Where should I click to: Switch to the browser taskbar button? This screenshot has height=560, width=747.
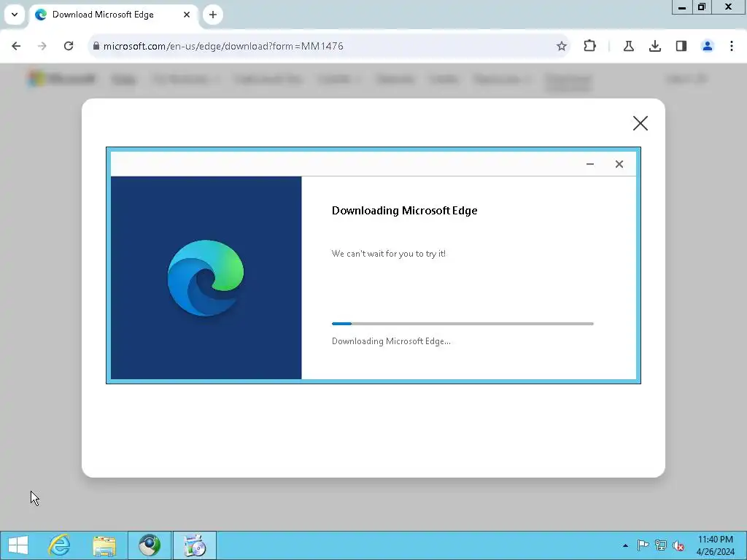coord(150,545)
